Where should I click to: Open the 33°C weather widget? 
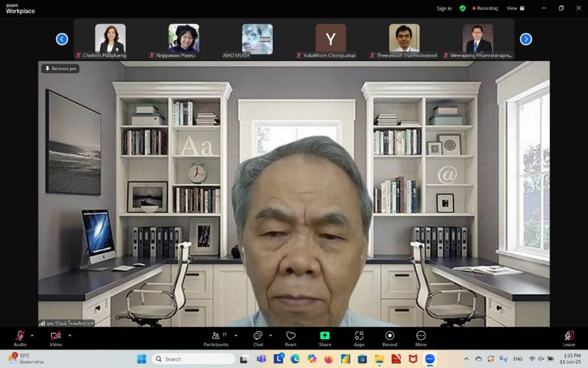click(26, 359)
